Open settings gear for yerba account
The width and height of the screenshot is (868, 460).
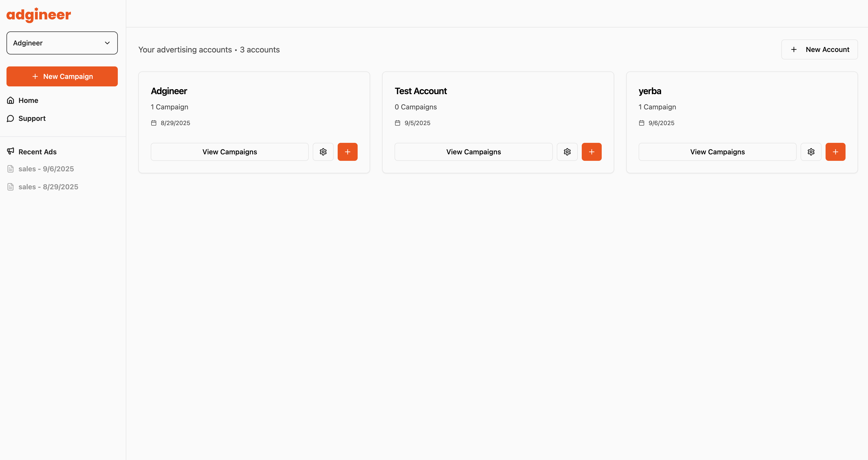point(811,152)
